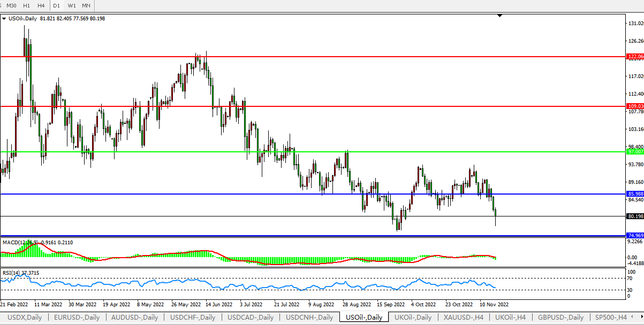Switch chart to the M30 timeframe
This screenshot has width=644, height=325.
(x=11, y=5)
